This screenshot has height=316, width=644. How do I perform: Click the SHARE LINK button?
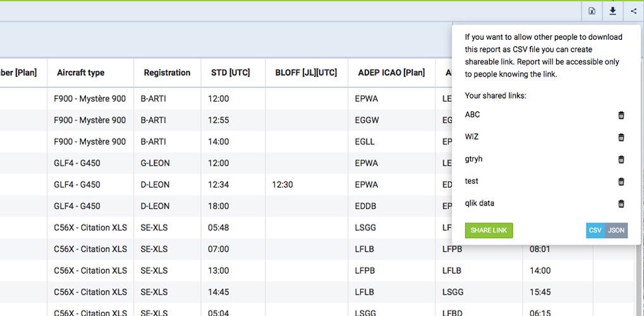pos(489,231)
